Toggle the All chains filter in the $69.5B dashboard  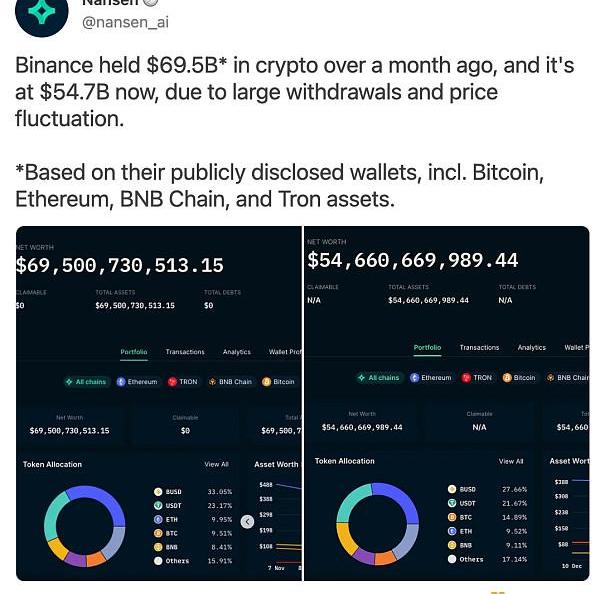(x=86, y=382)
